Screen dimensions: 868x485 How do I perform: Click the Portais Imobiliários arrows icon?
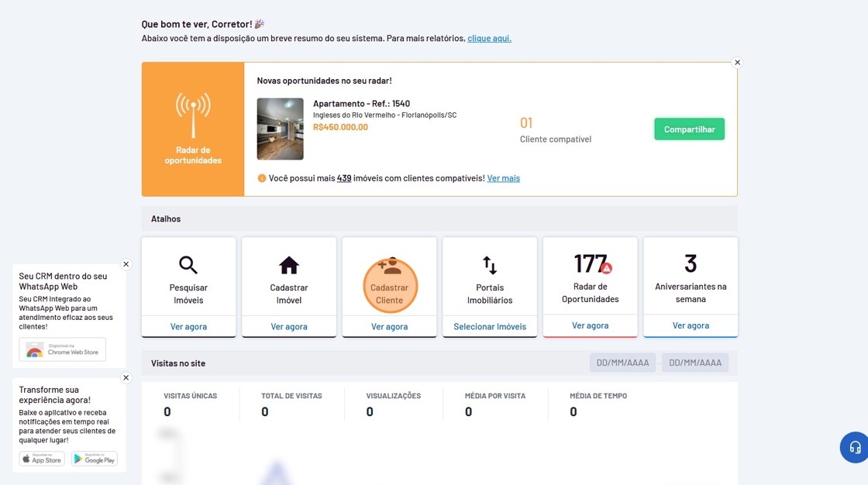490,266
